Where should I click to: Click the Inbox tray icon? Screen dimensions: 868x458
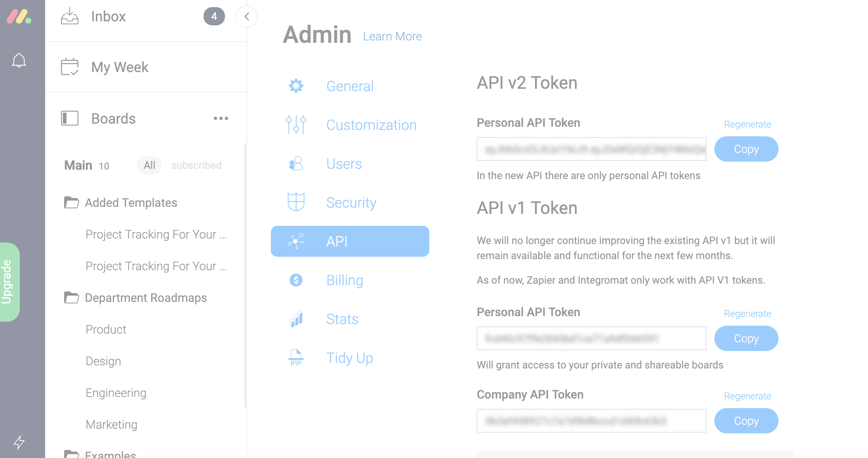[70, 16]
